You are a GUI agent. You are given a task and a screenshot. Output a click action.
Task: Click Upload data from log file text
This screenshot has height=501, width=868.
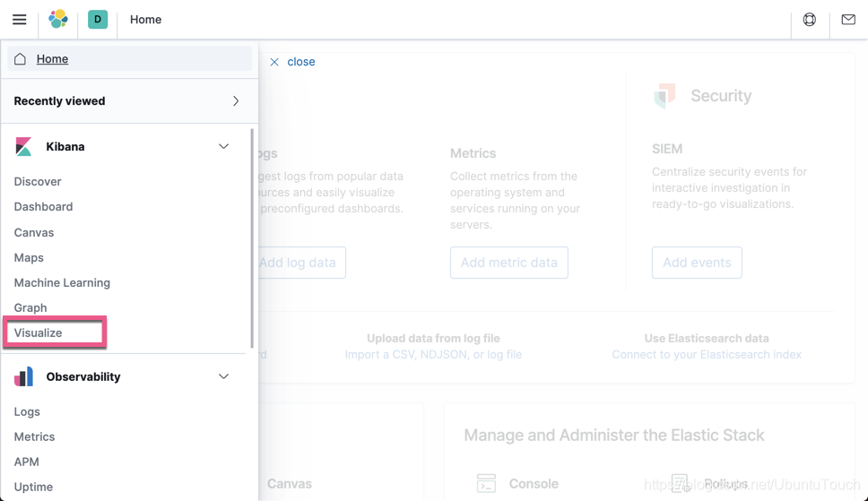[433, 338]
